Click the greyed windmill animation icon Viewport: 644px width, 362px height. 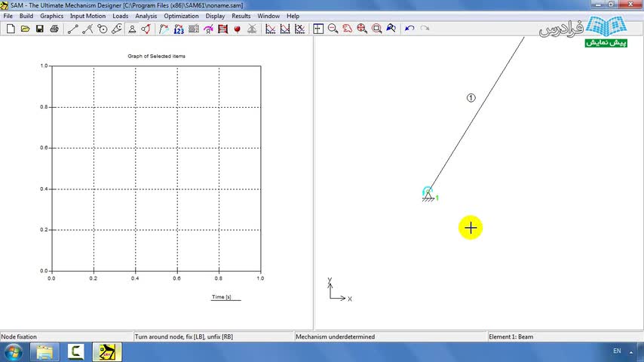point(252,29)
